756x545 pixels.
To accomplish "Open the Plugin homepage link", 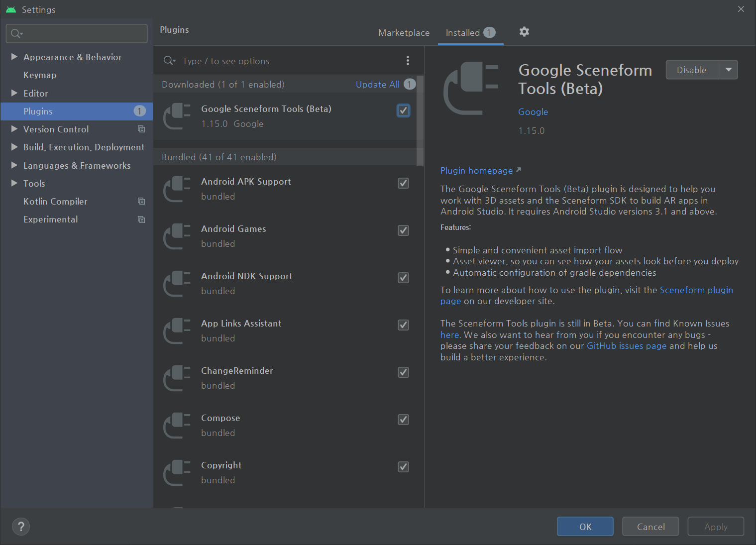I will click(476, 171).
